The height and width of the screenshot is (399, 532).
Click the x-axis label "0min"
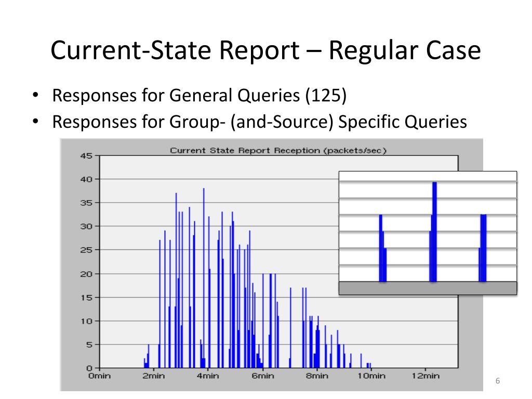click(x=99, y=376)
